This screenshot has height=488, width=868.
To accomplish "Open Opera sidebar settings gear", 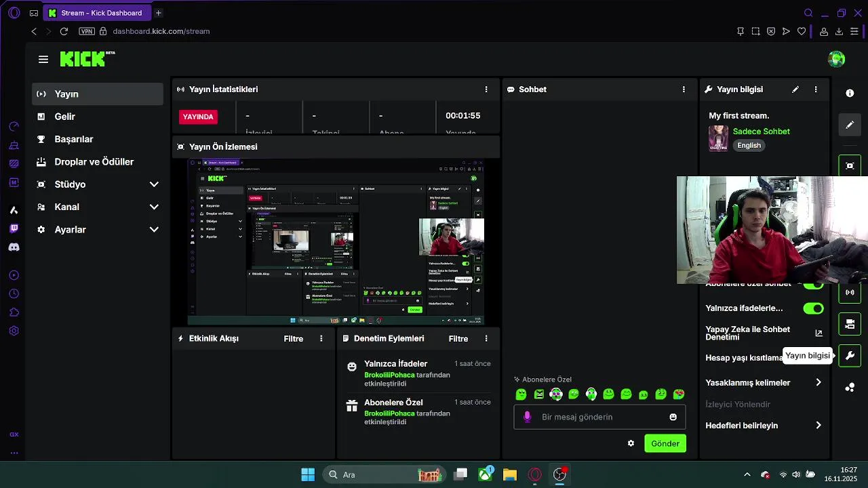I will pyautogui.click(x=14, y=331).
